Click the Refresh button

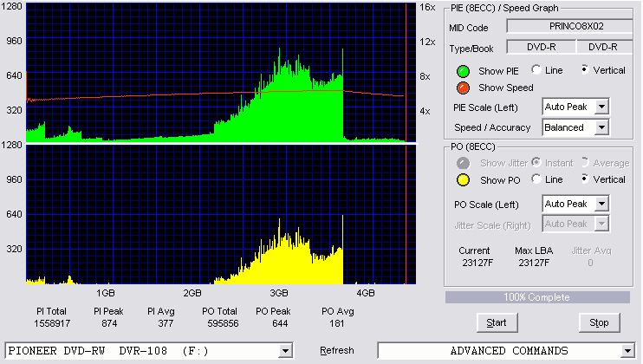[x=337, y=350]
